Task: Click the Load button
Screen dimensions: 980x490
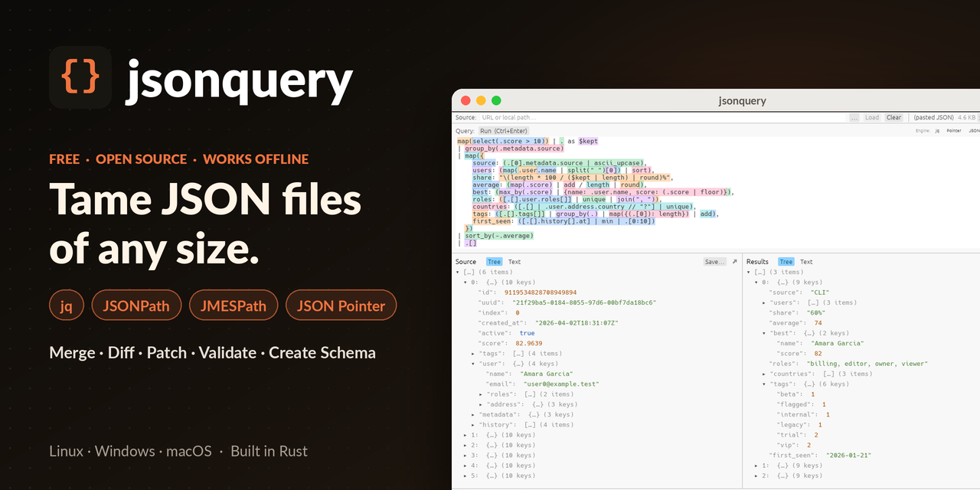Action: point(872,118)
